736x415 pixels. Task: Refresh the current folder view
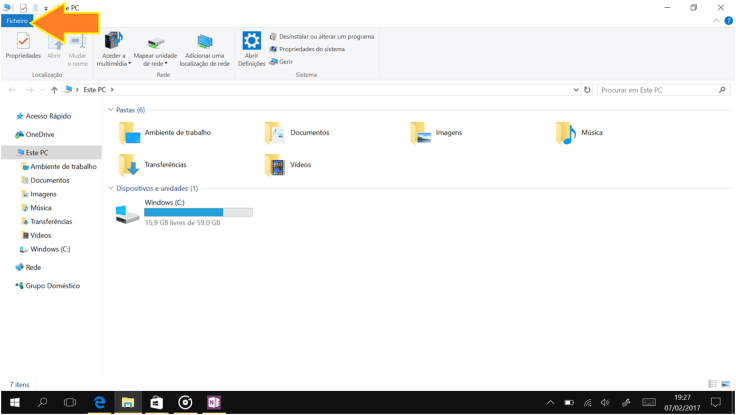(587, 90)
